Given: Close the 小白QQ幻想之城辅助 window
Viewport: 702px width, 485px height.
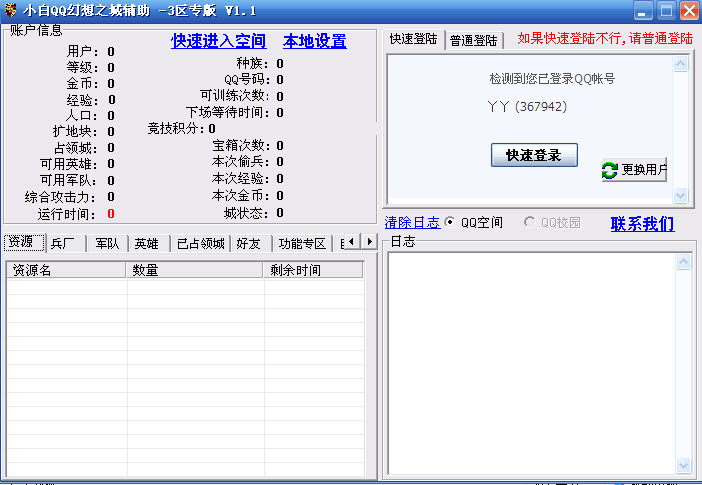Looking at the screenshot, I should point(689,10).
